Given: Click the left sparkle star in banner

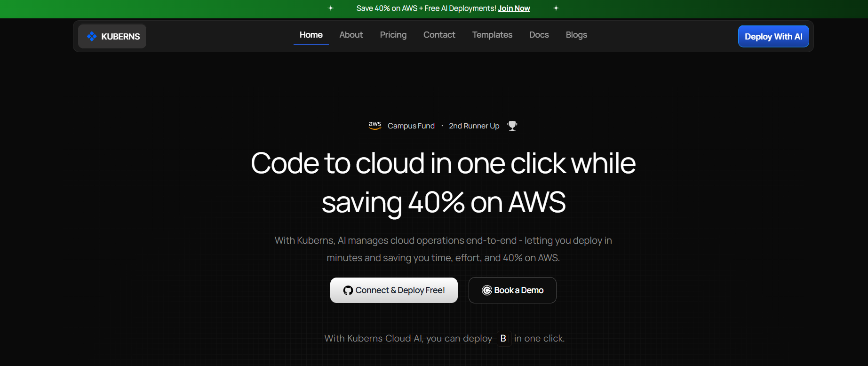Looking at the screenshot, I should click(331, 8).
